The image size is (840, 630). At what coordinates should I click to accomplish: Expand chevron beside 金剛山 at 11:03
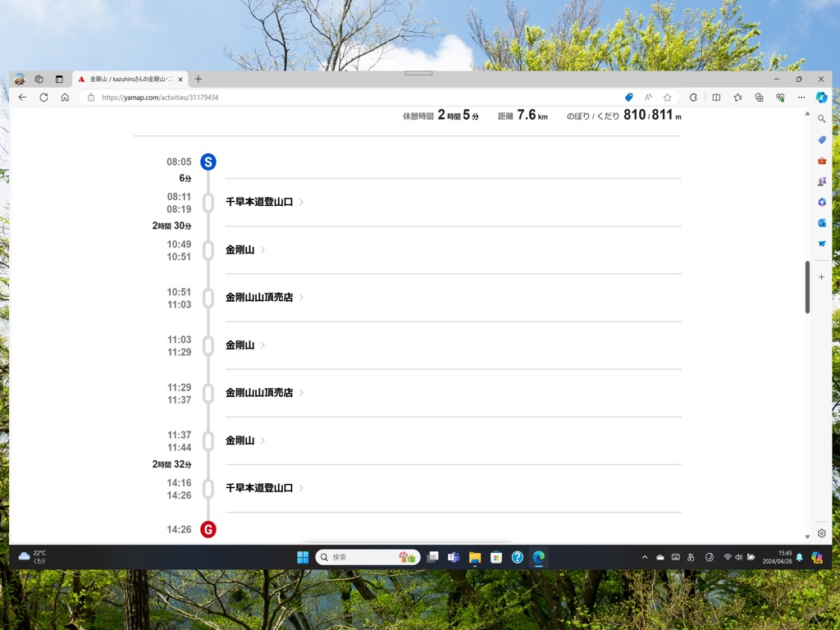[x=262, y=345]
